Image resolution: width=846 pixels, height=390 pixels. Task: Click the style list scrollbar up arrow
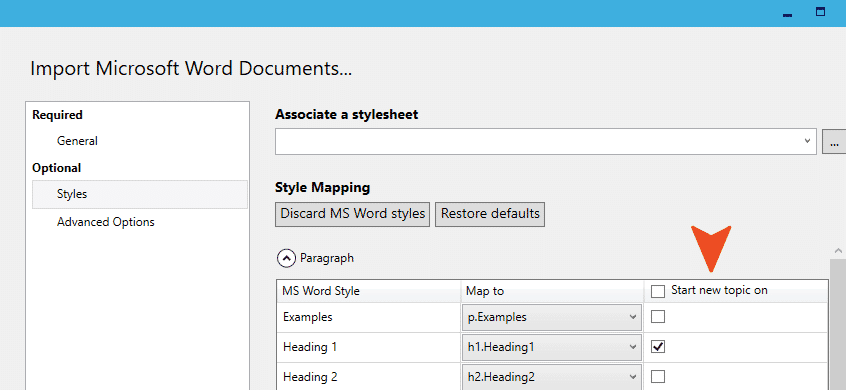[838, 251]
